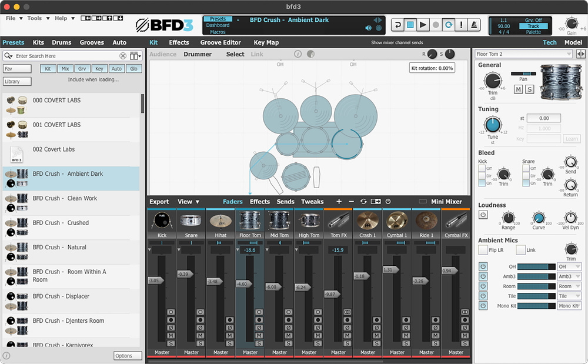Click the Export button in mixer
This screenshot has width=588, height=364.
pos(159,202)
